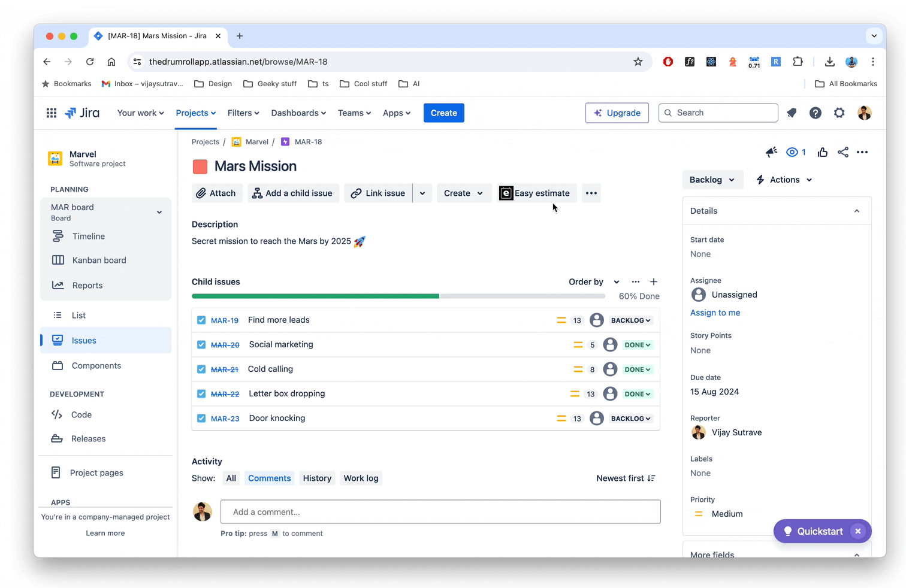Open Jira settings gear
Screen dimensions: 906x588
point(839,113)
